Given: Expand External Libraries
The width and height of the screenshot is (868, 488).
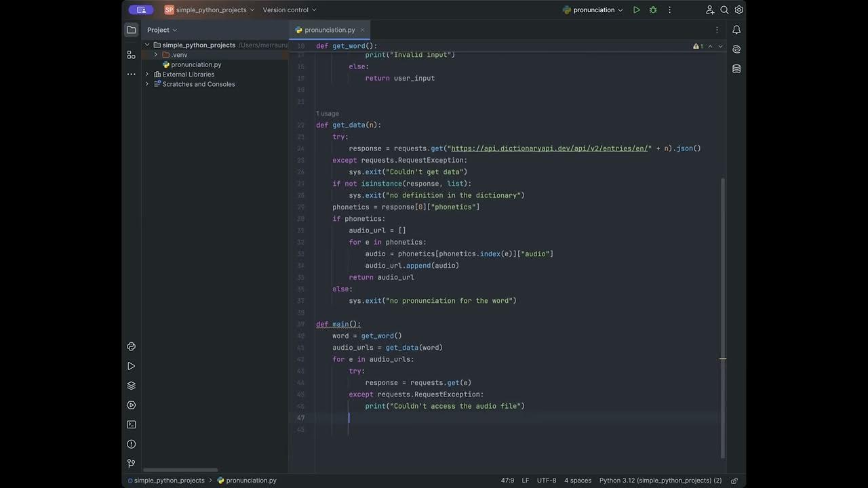Looking at the screenshot, I should pyautogui.click(x=147, y=75).
